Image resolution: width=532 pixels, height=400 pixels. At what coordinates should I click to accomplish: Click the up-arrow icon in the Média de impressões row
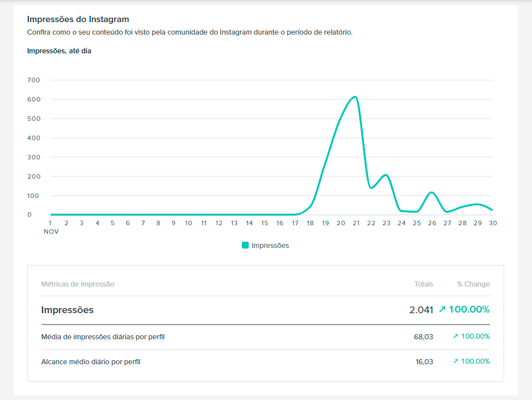[456, 336]
